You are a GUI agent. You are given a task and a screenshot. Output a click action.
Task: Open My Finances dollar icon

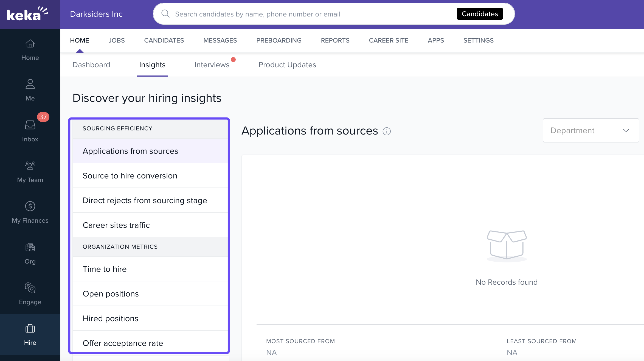click(30, 206)
